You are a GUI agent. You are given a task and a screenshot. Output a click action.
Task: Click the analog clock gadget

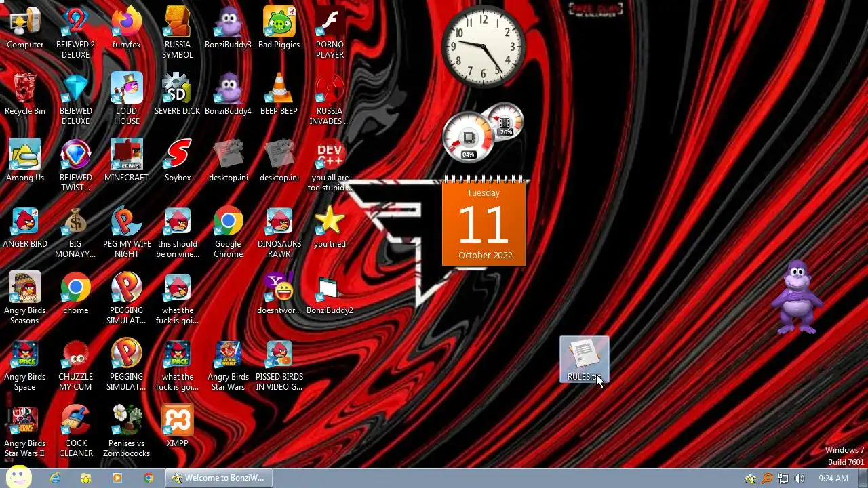(x=484, y=47)
